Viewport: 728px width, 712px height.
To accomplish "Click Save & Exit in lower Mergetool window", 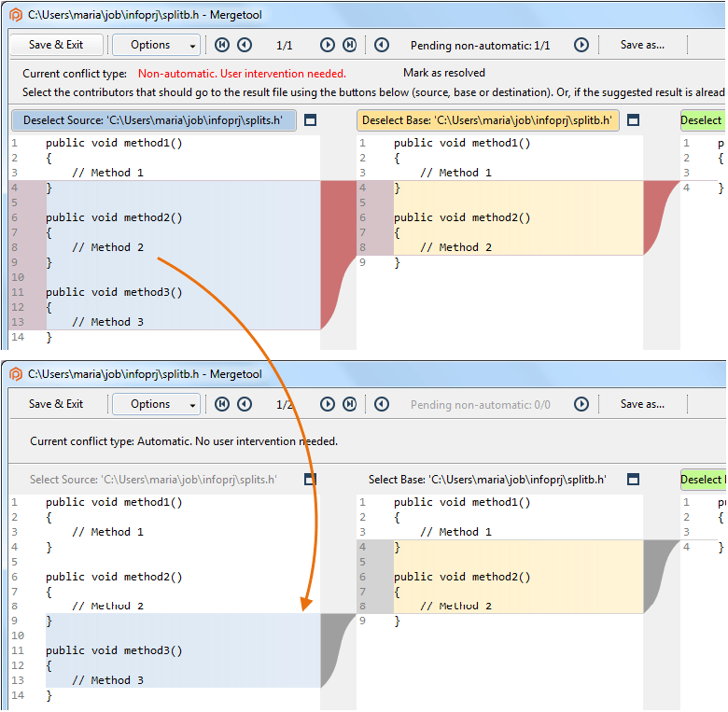I will point(56,404).
